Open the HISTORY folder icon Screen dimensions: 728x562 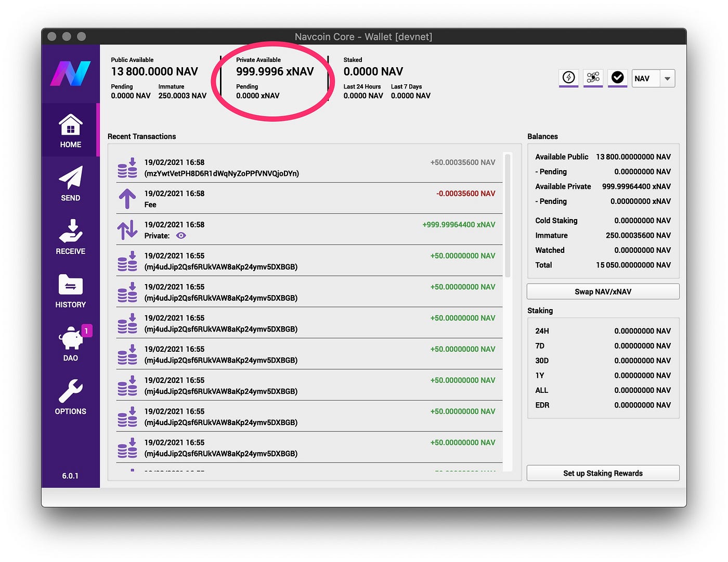click(x=71, y=285)
